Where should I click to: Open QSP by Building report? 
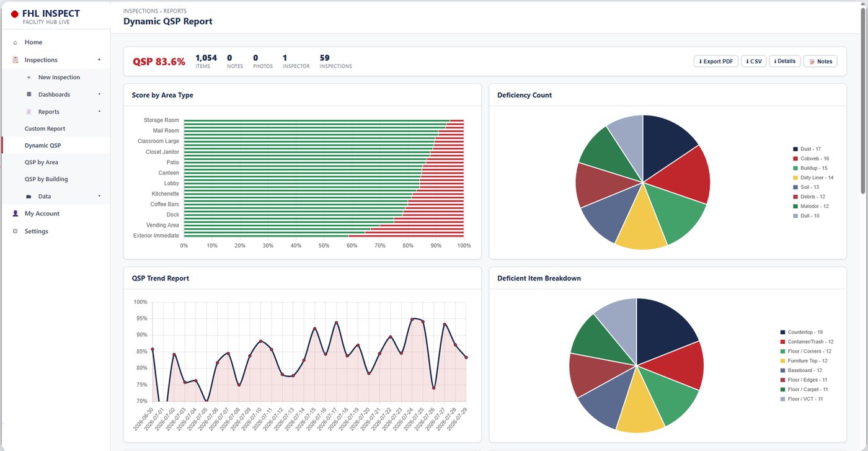pos(46,179)
